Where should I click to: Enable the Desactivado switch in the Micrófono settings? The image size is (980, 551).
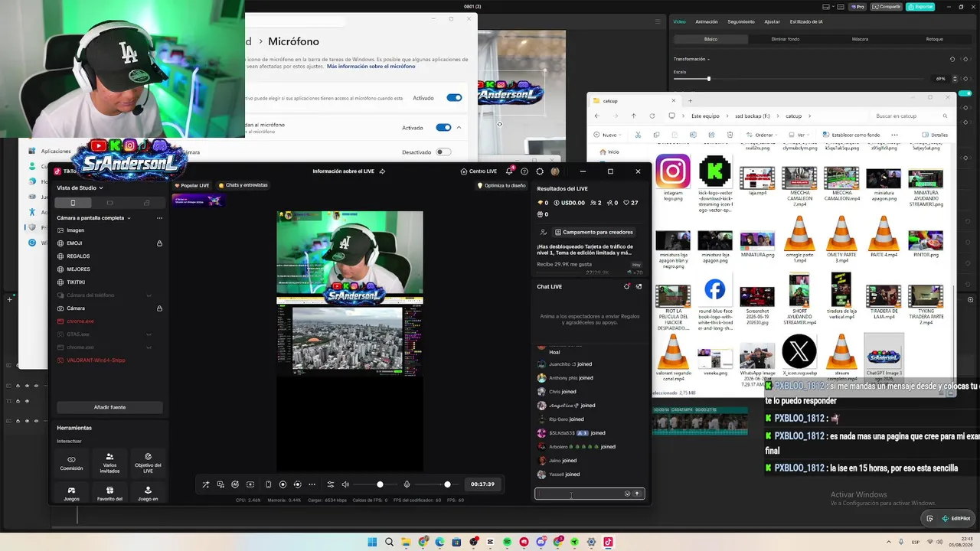tap(443, 152)
